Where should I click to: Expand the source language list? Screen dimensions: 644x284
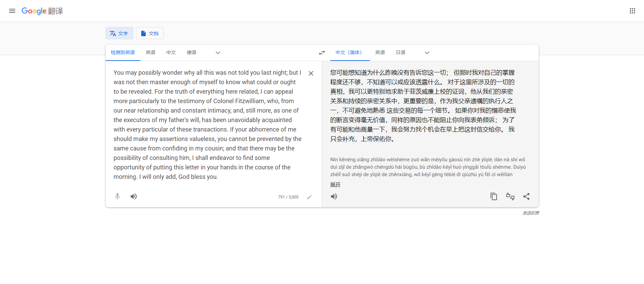pos(218,53)
